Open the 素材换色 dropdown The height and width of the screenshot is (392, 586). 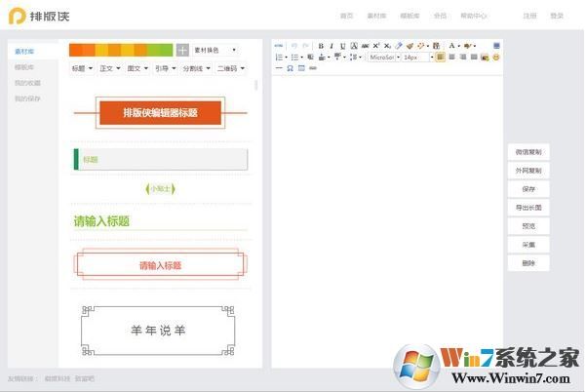click(x=215, y=50)
